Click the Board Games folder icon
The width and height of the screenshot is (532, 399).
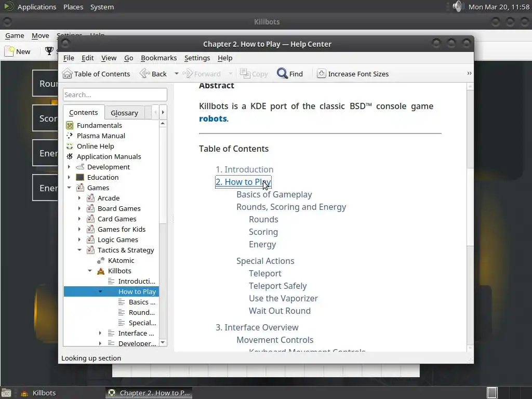[90, 209]
